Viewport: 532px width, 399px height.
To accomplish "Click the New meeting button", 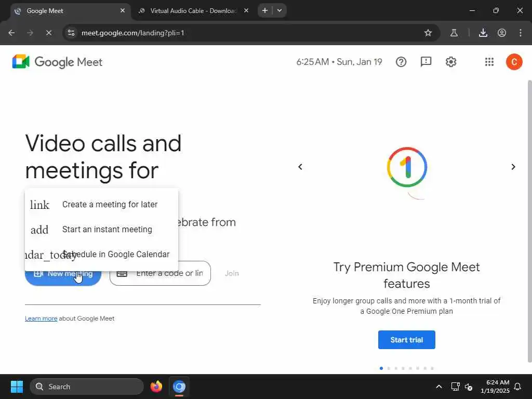I will (x=63, y=277).
